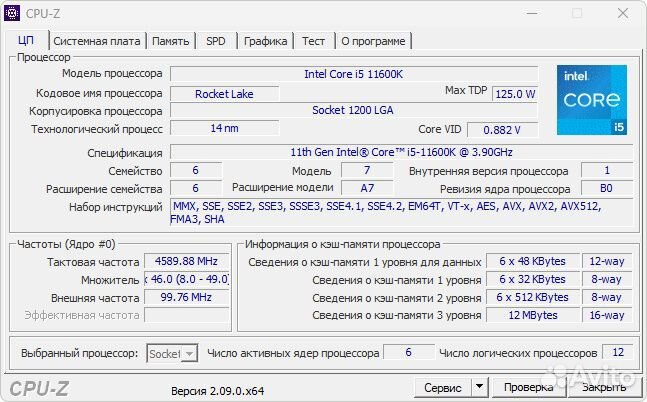The height and width of the screenshot is (402, 647).
Task: Click the empty Эффективная частота field
Action: click(x=187, y=315)
